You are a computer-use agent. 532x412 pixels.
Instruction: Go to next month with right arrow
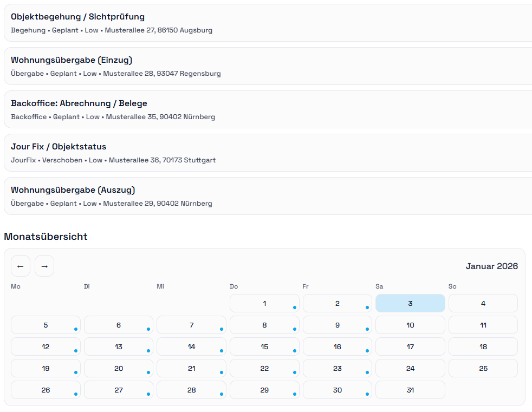44,266
